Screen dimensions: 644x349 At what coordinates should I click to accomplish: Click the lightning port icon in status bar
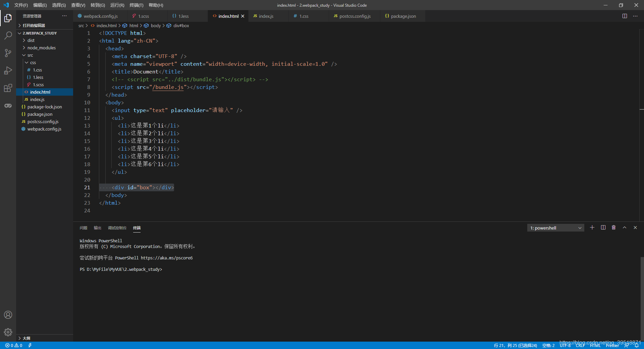[30, 345]
